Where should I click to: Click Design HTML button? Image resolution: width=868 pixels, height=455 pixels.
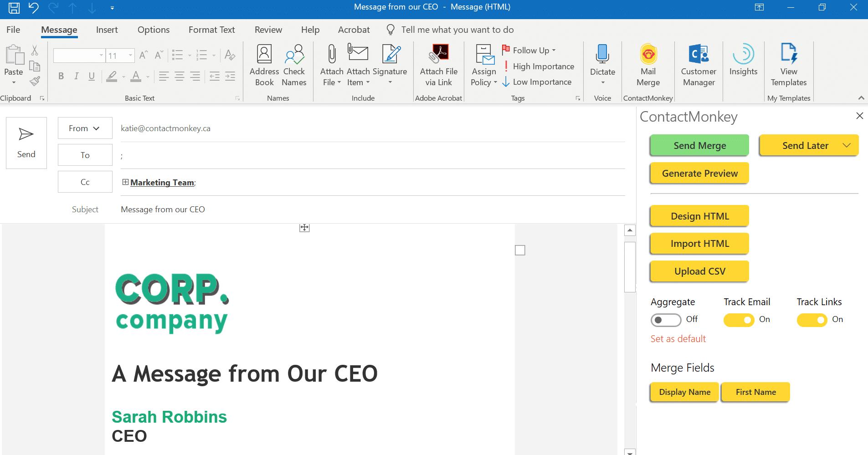[699, 216]
